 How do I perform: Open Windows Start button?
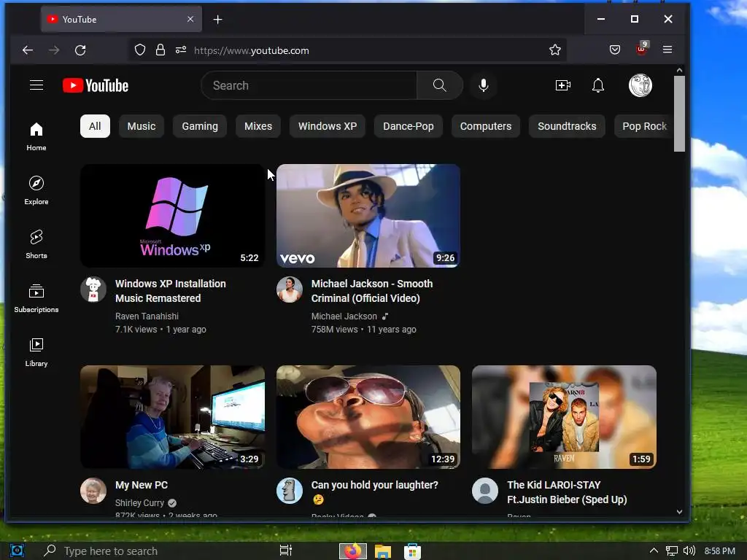(x=17, y=551)
